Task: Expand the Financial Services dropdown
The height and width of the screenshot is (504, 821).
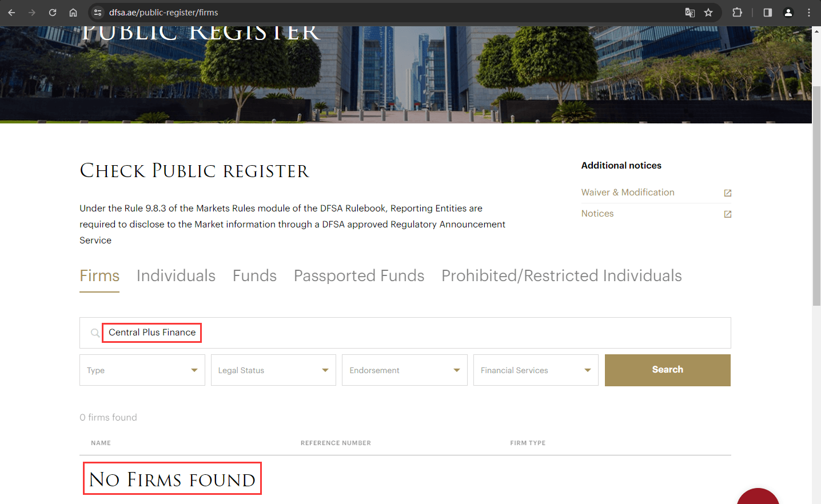Action: [536, 370]
